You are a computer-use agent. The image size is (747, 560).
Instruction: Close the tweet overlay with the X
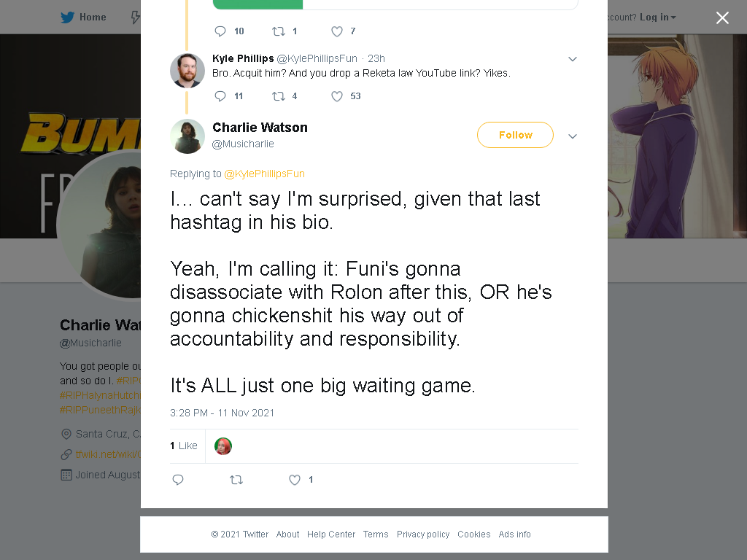(722, 17)
